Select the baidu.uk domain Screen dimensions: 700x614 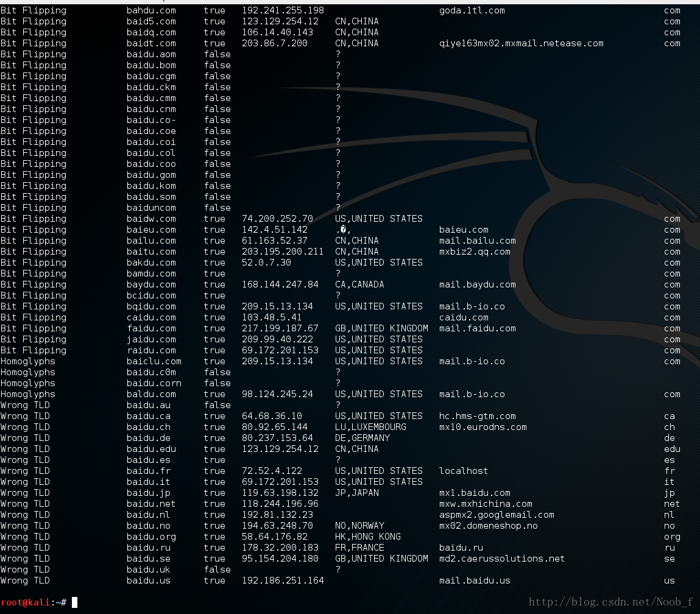tap(148, 570)
